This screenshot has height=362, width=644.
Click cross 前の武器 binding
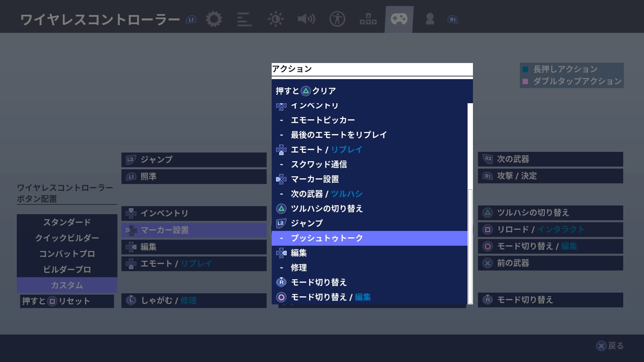click(x=550, y=263)
